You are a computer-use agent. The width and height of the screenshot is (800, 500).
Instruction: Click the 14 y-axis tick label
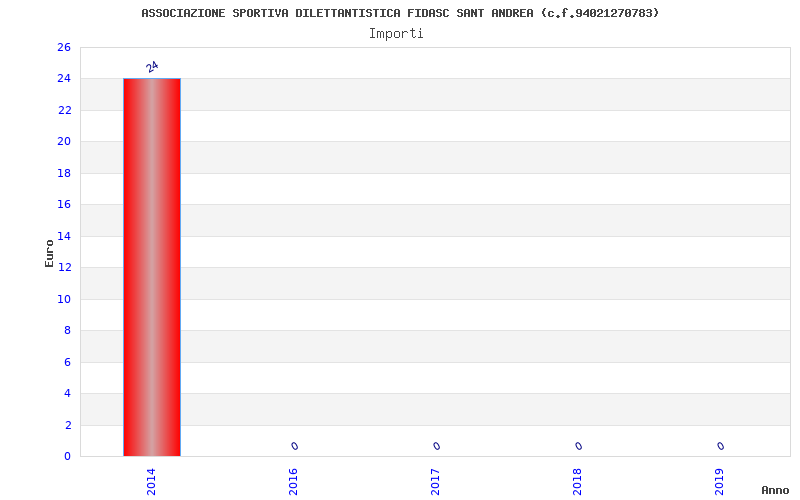64,236
